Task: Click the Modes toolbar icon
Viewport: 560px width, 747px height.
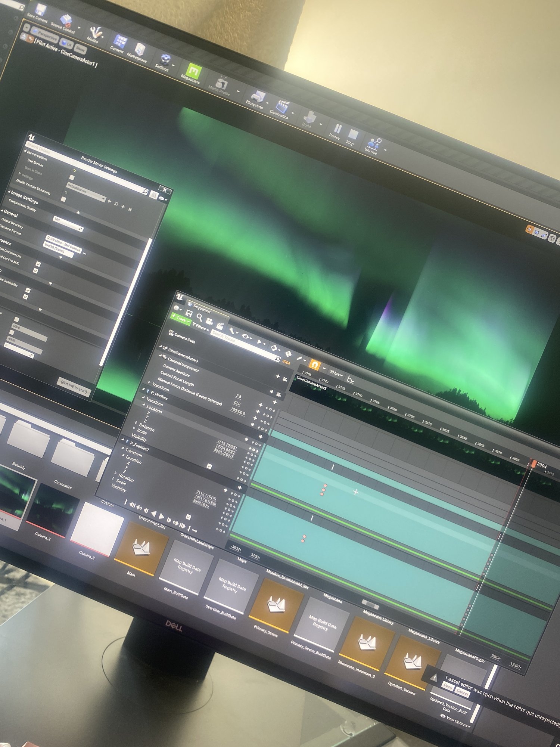Action: 96,32
